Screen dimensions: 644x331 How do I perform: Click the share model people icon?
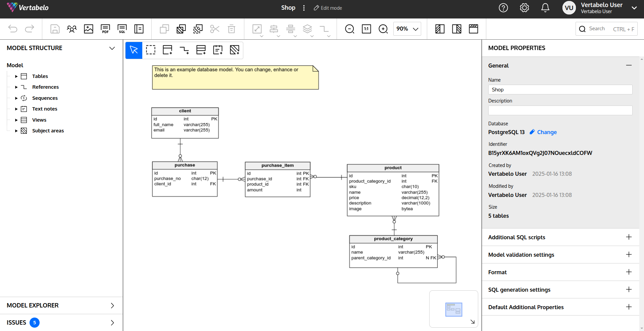[x=72, y=29]
